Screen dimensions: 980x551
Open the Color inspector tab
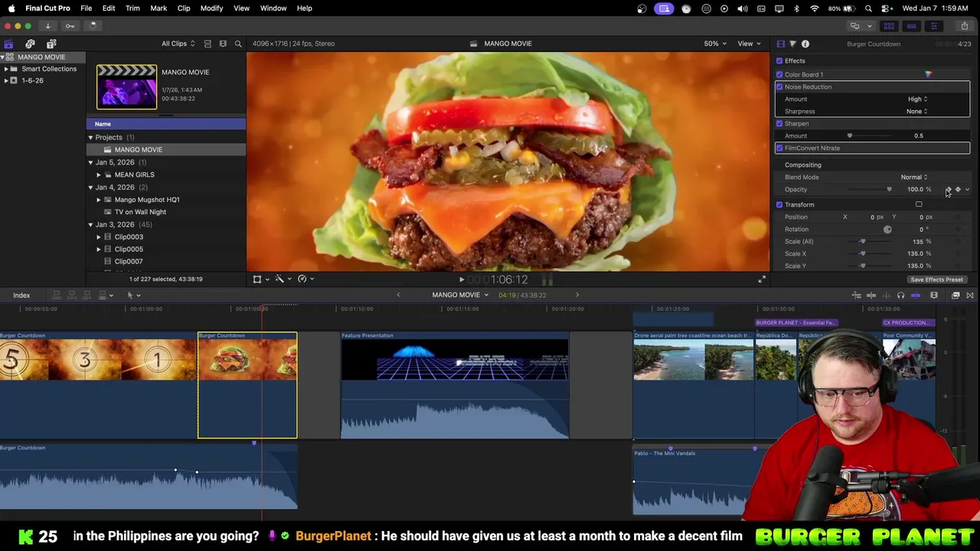792,44
